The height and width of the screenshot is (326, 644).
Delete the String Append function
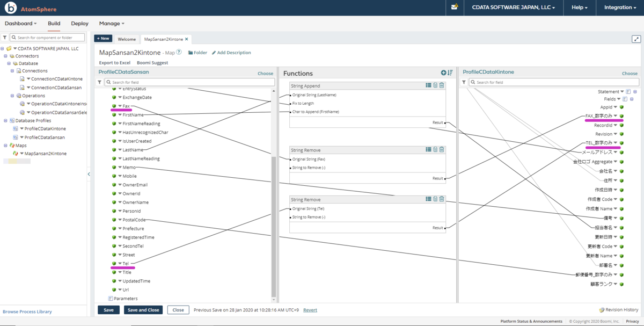coord(442,85)
